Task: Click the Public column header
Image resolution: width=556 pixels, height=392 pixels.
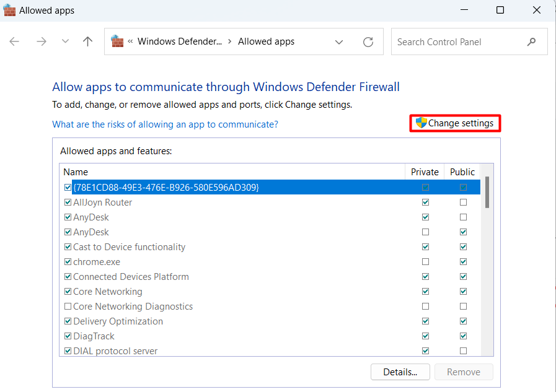Action: tap(462, 172)
